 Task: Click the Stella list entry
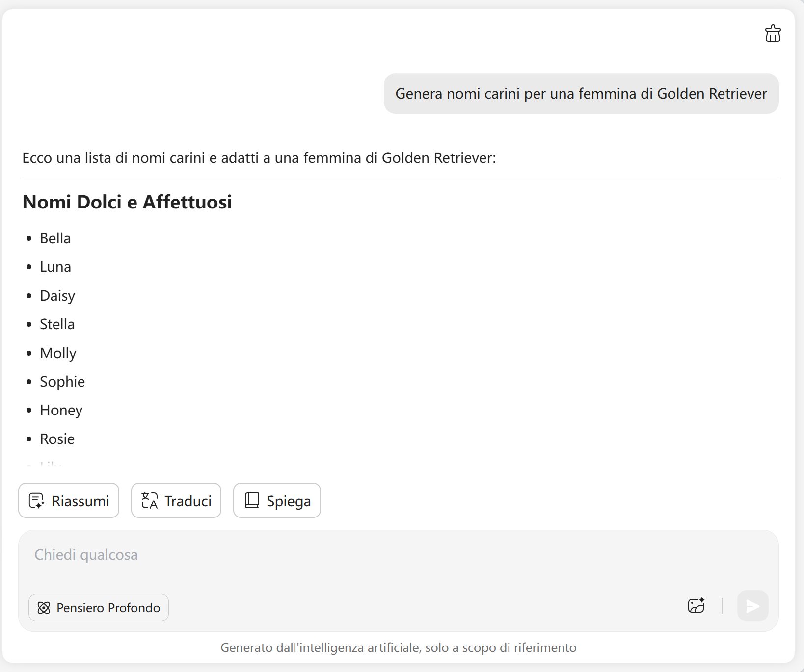point(57,324)
